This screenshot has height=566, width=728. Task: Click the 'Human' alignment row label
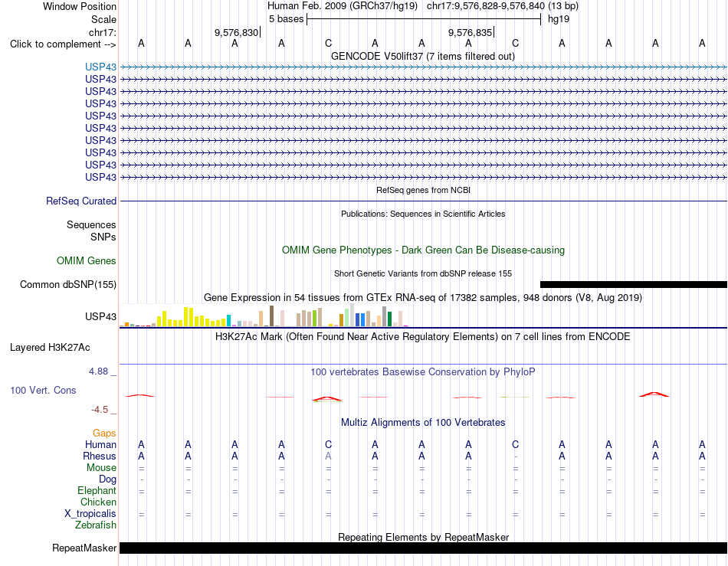(100, 444)
